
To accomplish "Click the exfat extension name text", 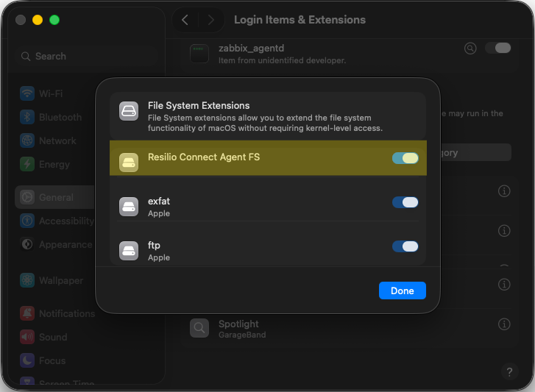I will click(x=159, y=201).
